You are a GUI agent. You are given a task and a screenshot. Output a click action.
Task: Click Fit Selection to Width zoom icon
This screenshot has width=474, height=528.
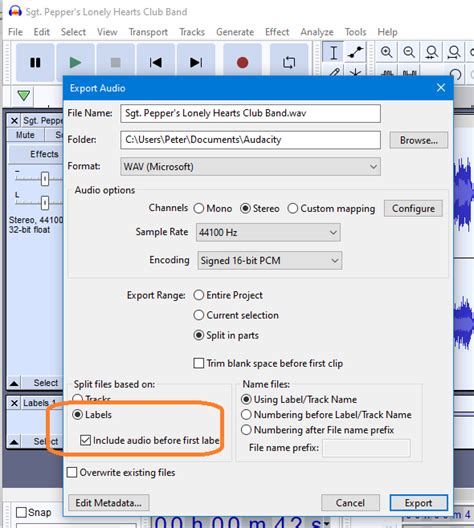(x=432, y=52)
